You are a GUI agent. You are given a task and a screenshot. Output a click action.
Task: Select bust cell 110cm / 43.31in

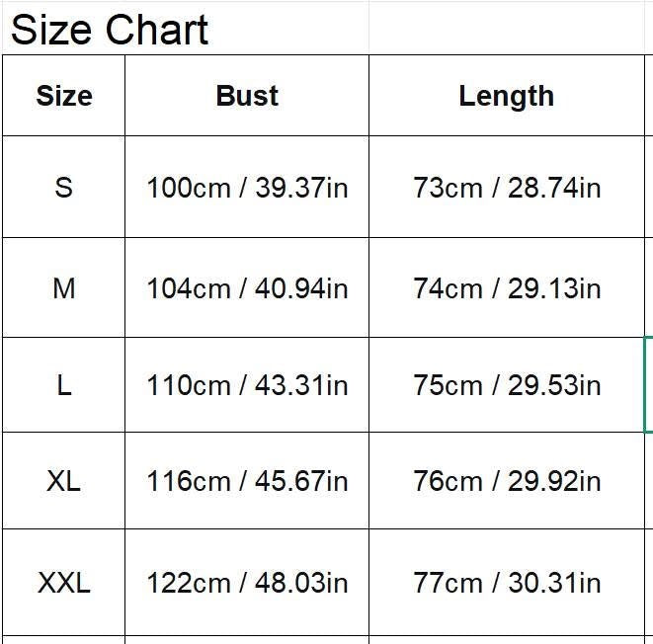[x=247, y=384]
